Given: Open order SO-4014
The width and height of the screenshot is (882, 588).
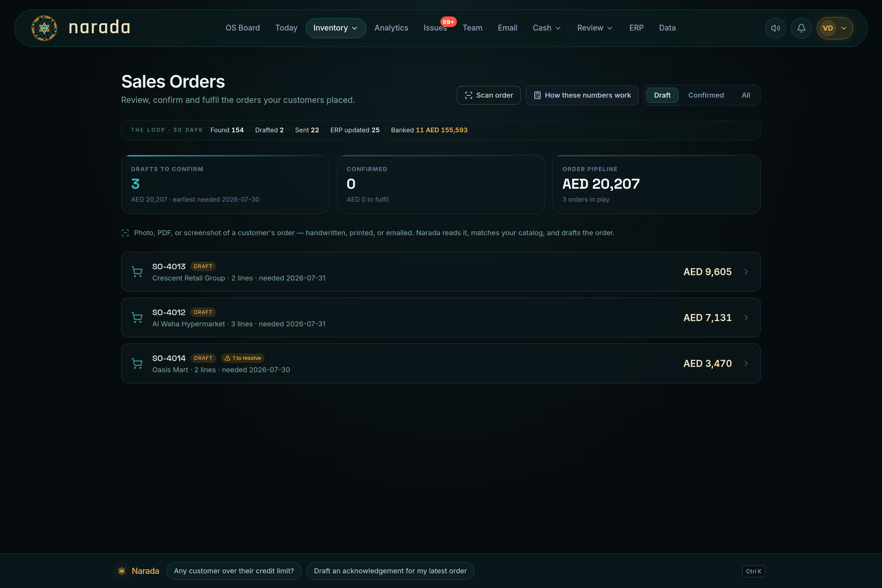Looking at the screenshot, I should [x=441, y=363].
